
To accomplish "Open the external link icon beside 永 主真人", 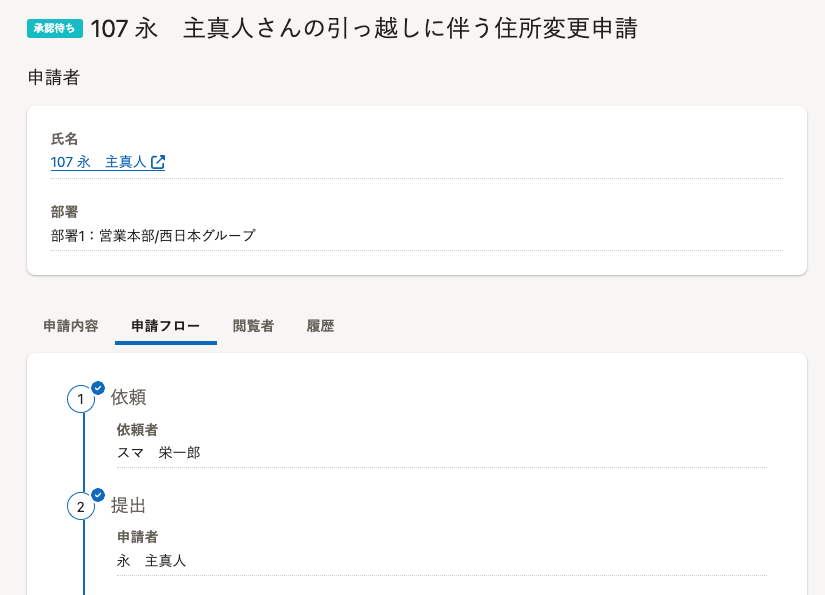I will pos(158,162).
